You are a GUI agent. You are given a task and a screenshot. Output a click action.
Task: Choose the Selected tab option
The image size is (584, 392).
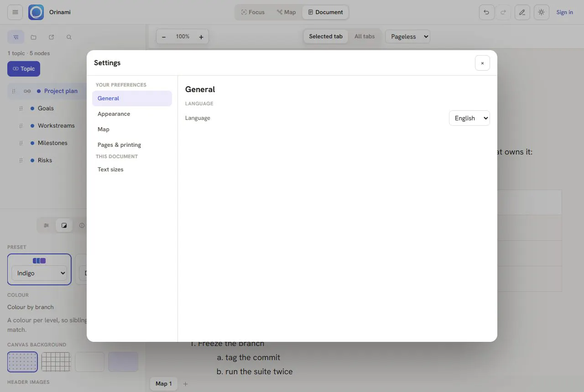click(x=326, y=36)
